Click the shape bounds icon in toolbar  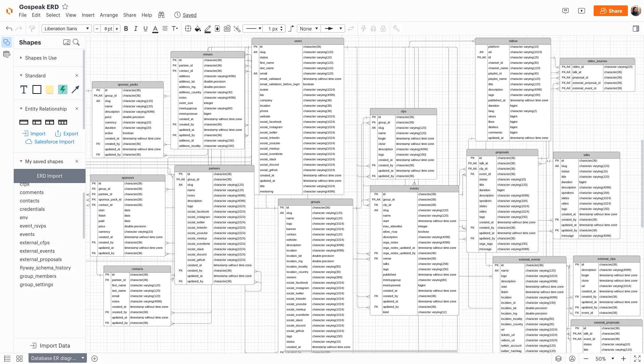pyautogui.click(x=188, y=29)
